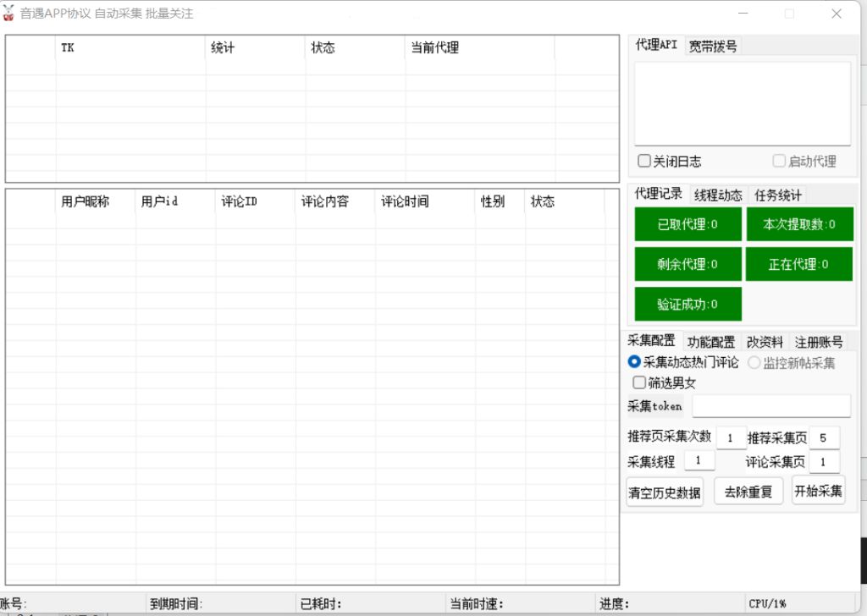Switch to the 线程动态 tab
This screenshot has height=616, width=867.
point(718,195)
